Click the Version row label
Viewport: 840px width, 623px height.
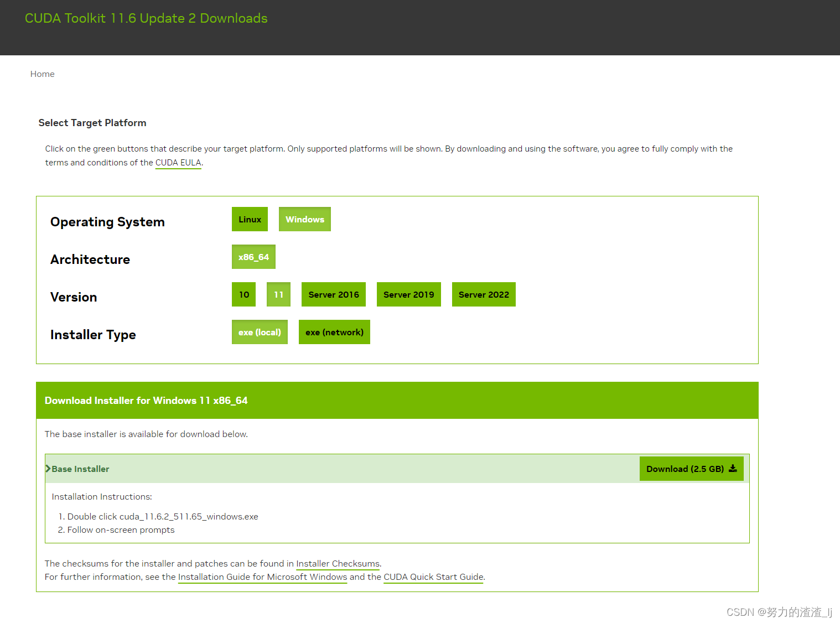pyautogui.click(x=74, y=297)
